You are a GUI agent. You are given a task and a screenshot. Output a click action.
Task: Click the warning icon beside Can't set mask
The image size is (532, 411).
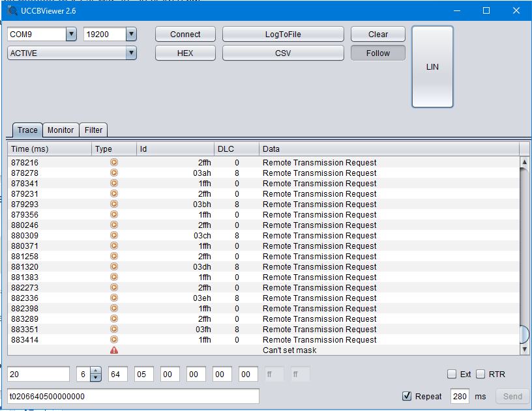114,350
